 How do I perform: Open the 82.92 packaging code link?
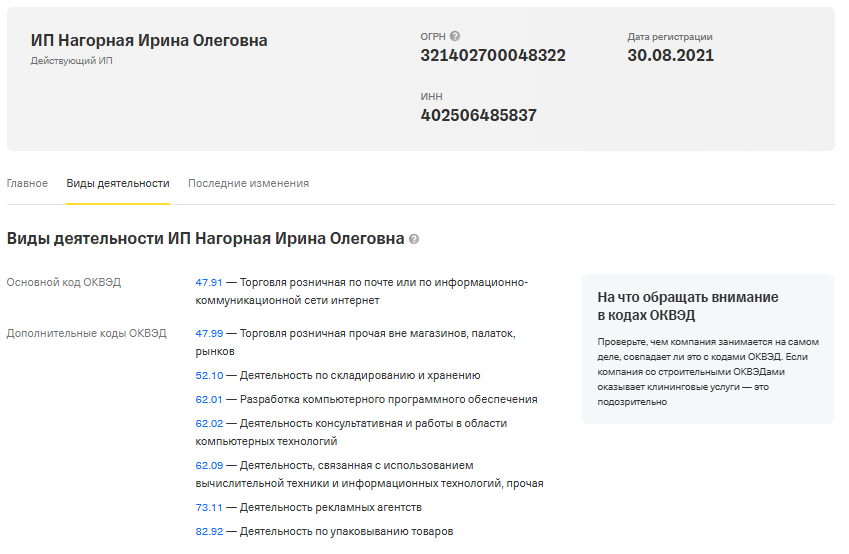[x=209, y=532]
